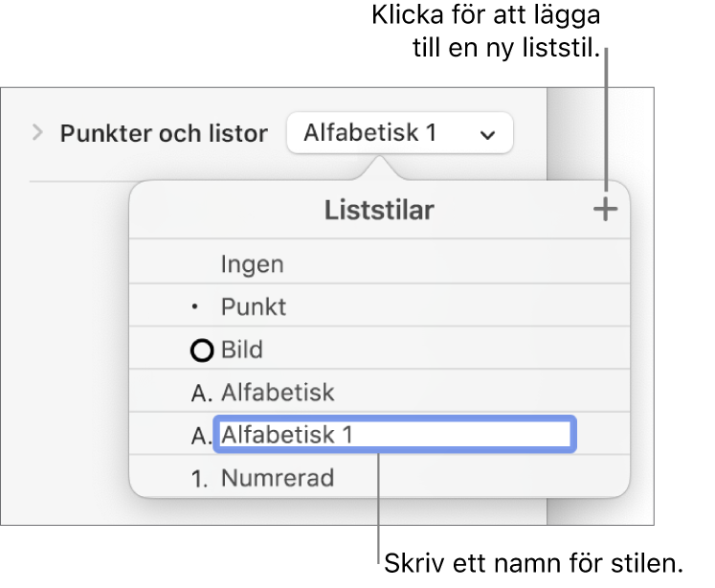Select the Ingen list style
This screenshot has width=715, height=588.
coord(379,263)
